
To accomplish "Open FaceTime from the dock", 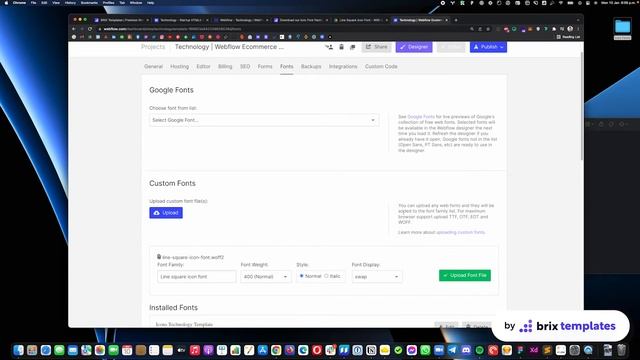I will click(113, 350).
